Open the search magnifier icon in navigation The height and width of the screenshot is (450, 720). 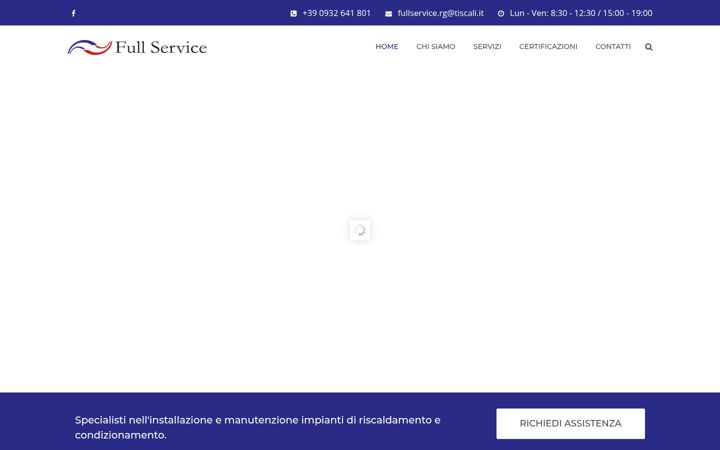click(x=648, y=46)
